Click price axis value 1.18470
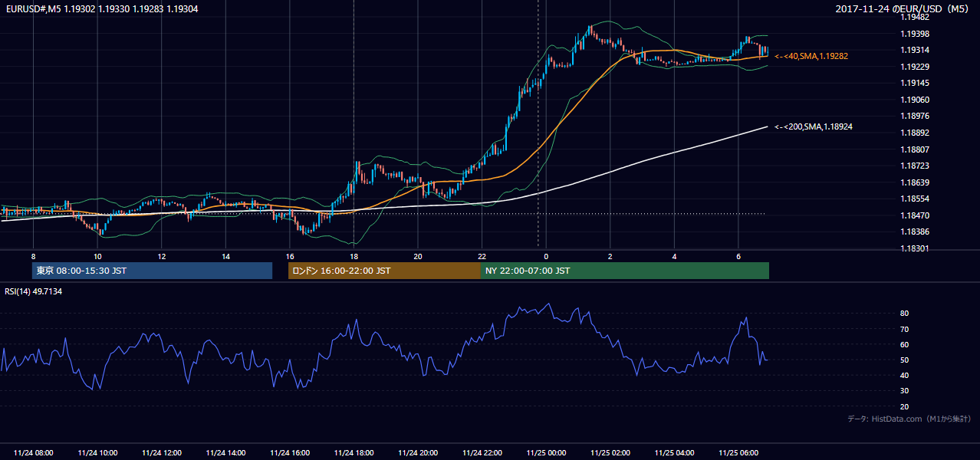The width and height of the screenshot is (980, 460). tap(915, 215)
